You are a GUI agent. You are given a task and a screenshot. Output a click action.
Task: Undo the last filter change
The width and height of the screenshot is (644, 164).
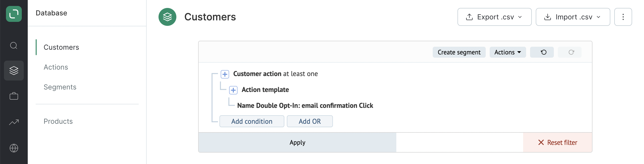coord(541,52)
